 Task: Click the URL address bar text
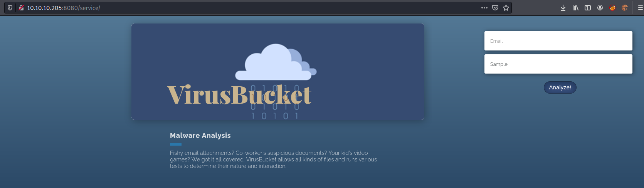(x=64, y=8)
